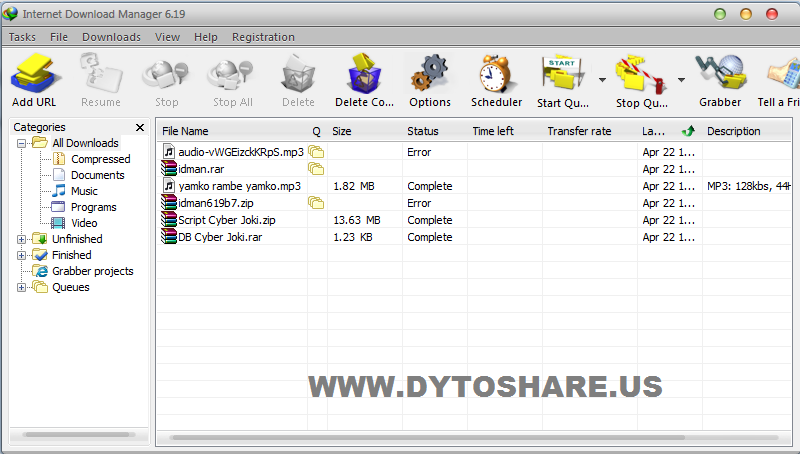
Task: Select the Music category
Action: 84,191
